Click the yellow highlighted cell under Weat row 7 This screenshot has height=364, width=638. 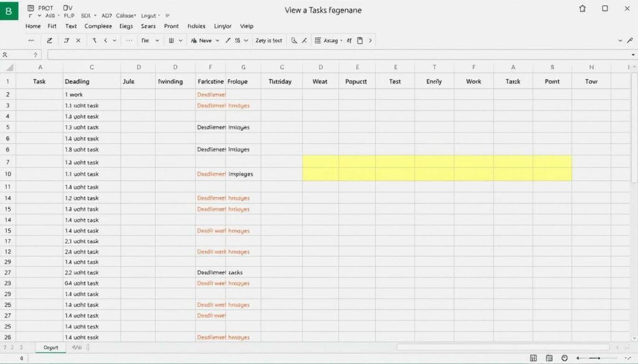(x=321, y=162)
